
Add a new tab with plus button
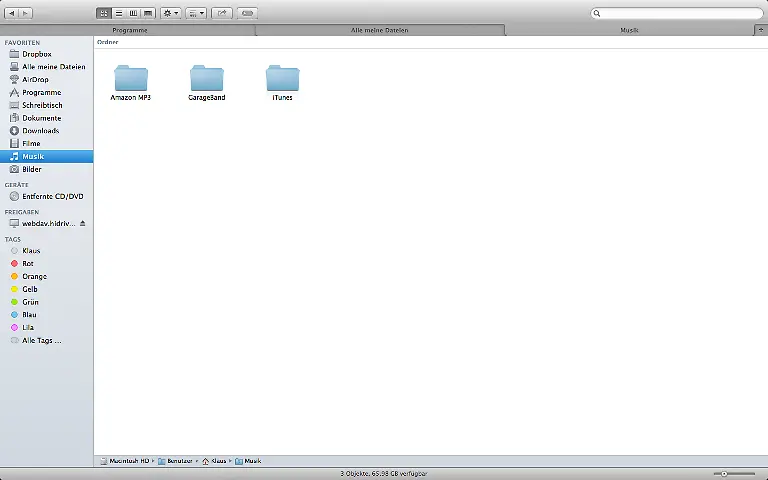[761, 30]
